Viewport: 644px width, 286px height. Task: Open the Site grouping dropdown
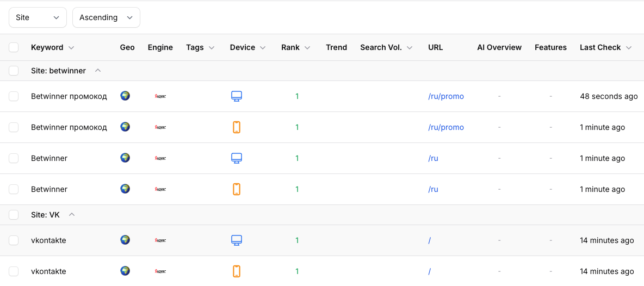(x=38, y=17)
